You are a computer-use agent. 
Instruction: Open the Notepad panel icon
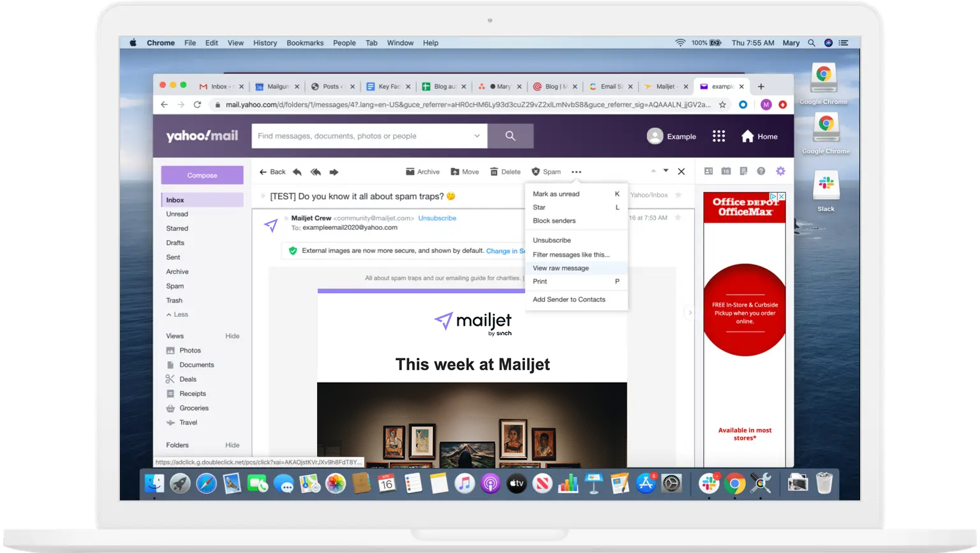743,171
